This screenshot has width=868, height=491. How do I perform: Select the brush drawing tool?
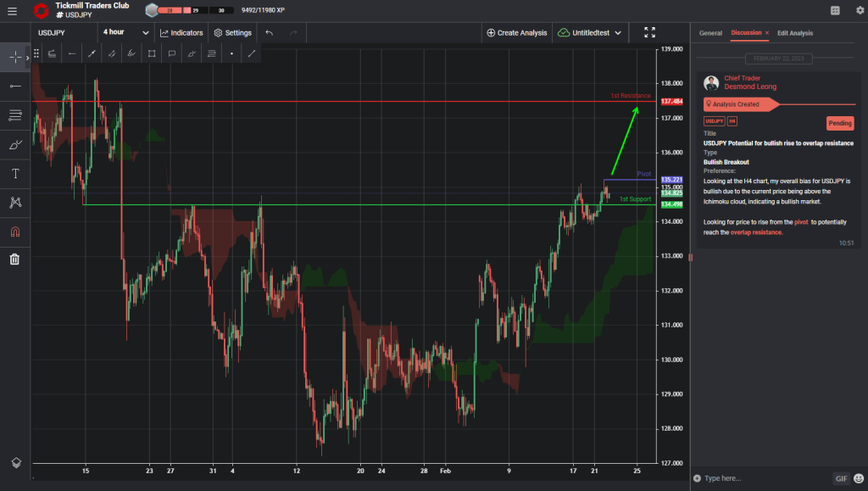14,144
